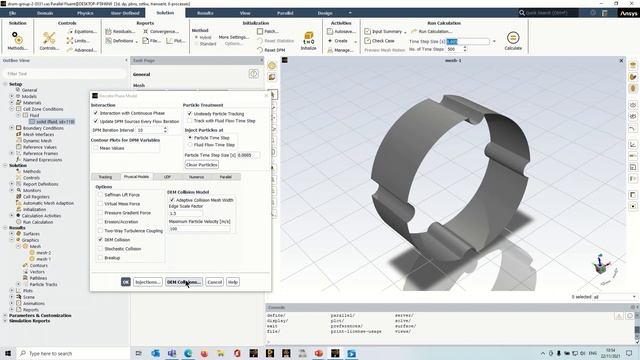
Task: Select Fluid Flow Time Step radio
Action: tap(190, 145)
